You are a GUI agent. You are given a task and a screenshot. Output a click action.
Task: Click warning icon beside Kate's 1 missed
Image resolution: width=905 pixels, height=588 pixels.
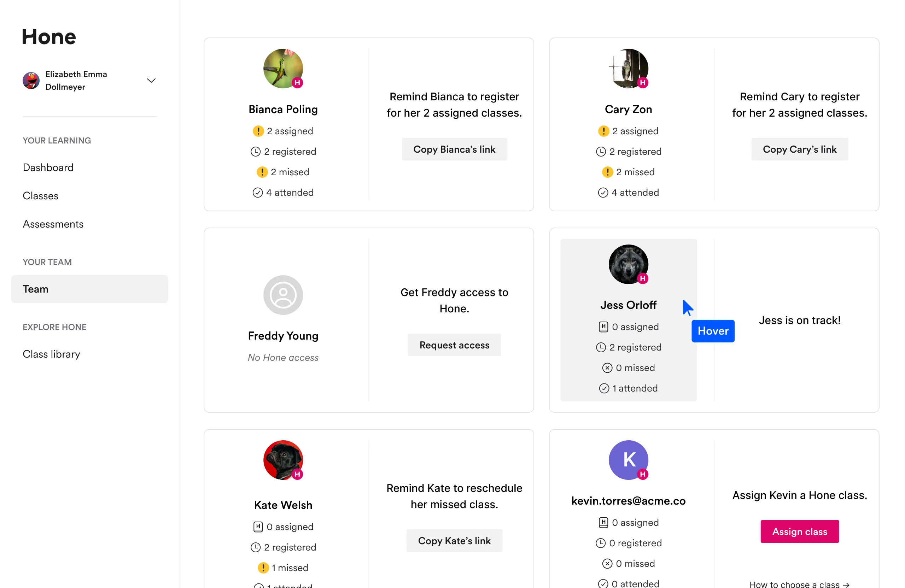tap(263, 568)
